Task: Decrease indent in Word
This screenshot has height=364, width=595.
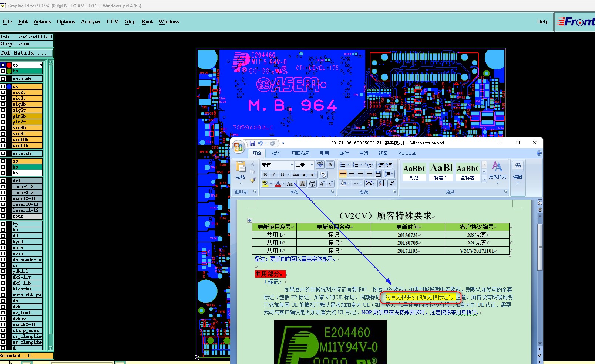Action: point(381,165)
